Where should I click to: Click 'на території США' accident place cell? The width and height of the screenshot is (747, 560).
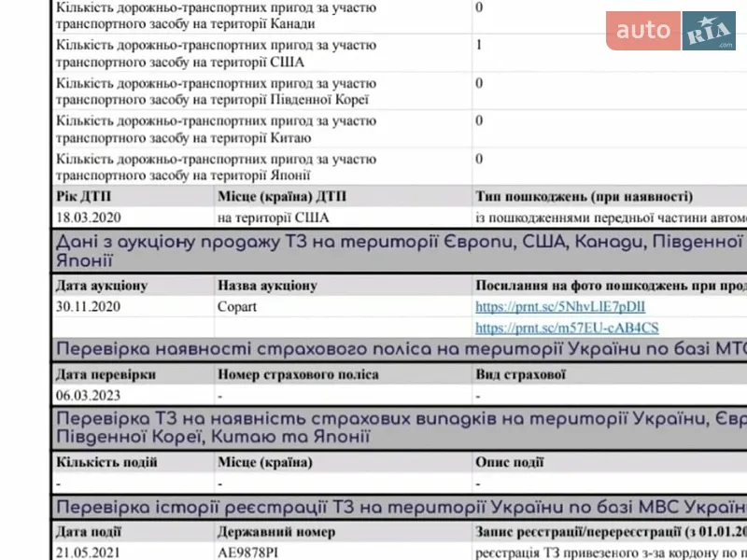(273, 217)
